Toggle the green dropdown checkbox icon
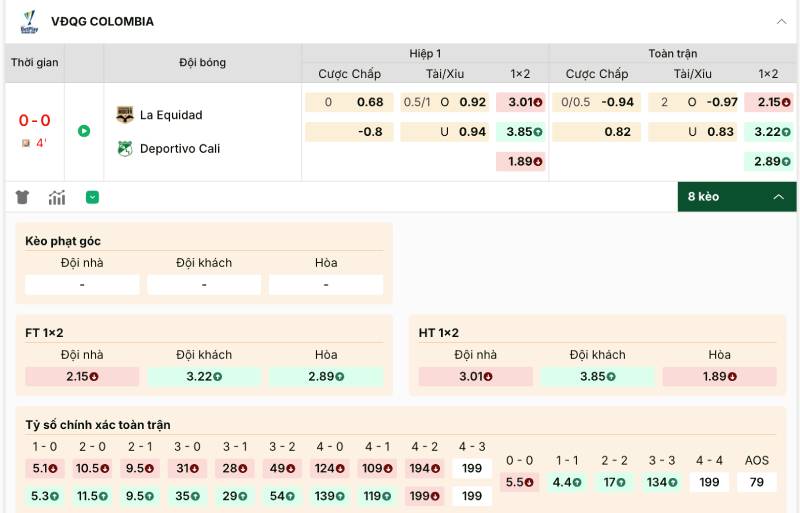 click(92, 197)
